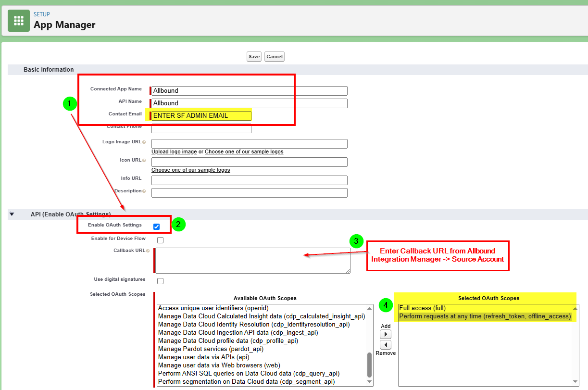
Task: Enable the Use digital signatures checkbox
Action: tap(160, 281)
